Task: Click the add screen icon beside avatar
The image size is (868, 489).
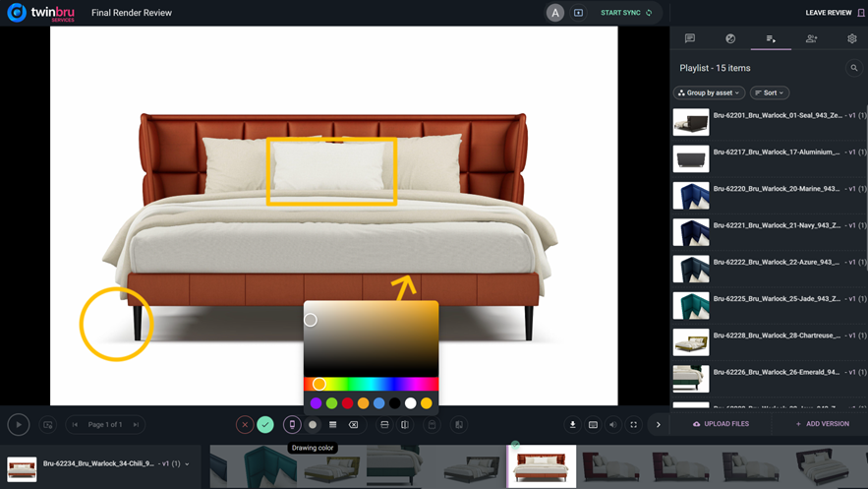Action: click(x=578, y=13)
